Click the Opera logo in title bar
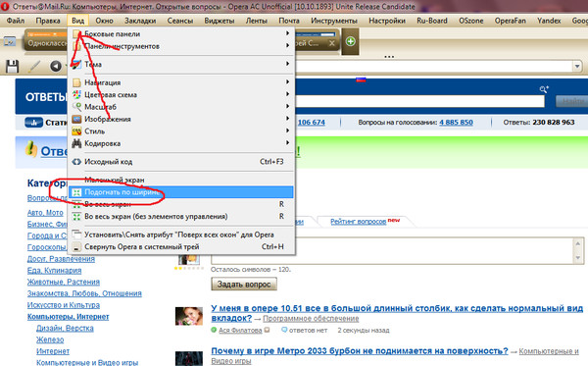Viewport: 588px width, 366px height. (5, 7)
